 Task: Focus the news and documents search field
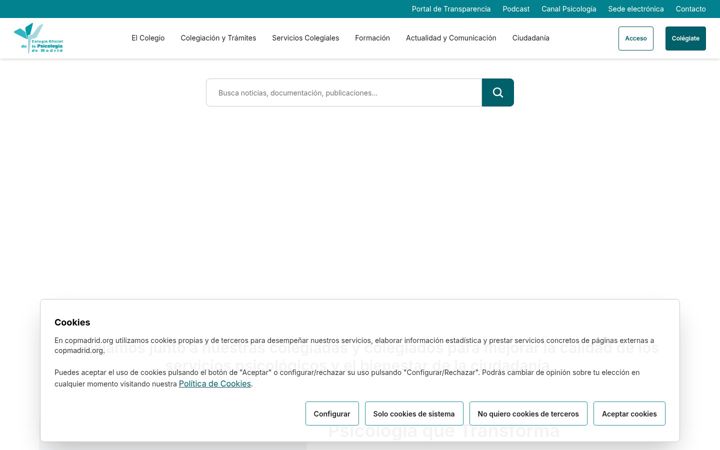[344, 92]
